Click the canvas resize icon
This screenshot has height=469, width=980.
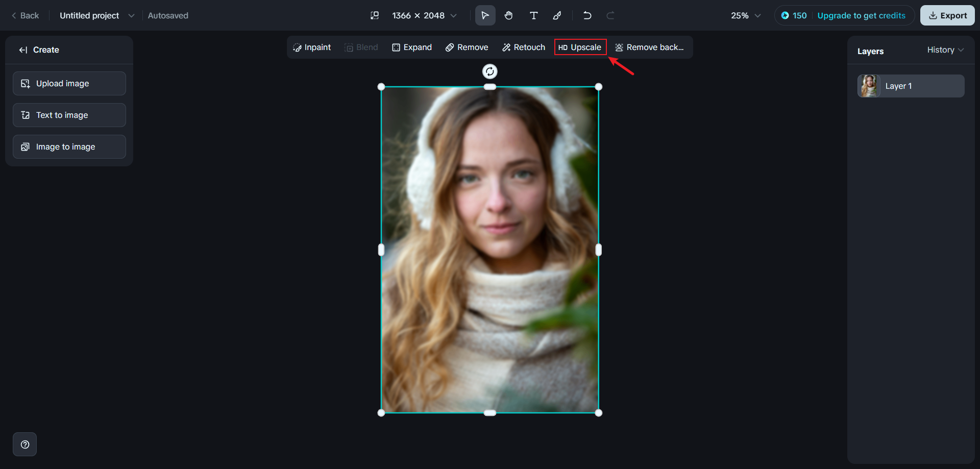click(375, 15)
